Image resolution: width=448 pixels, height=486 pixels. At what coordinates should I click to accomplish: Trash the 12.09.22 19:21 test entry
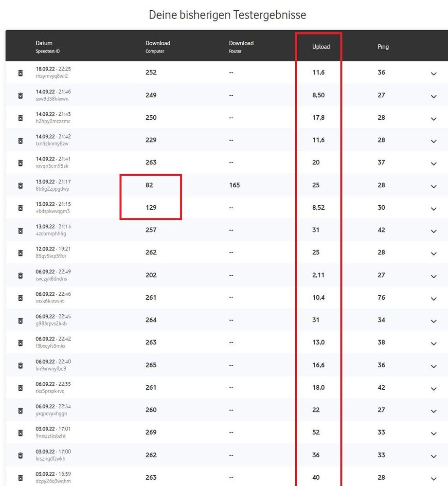pos(20,253)
